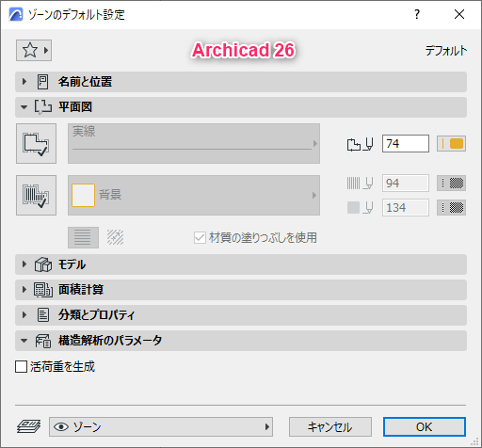Click the 構造解析のパラメータ panel icon
Screen dimensions: 482x448
43,341
